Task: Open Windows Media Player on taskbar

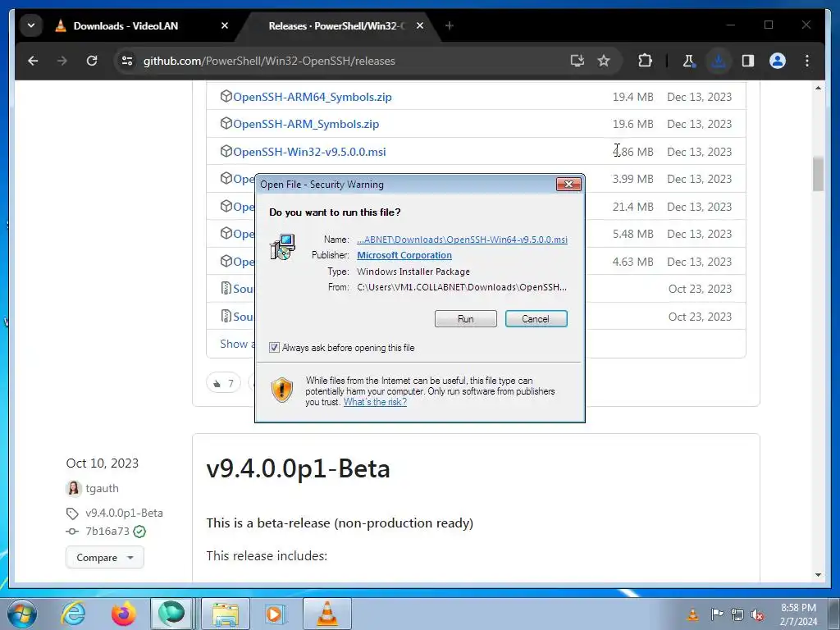Action: point(276,614)
